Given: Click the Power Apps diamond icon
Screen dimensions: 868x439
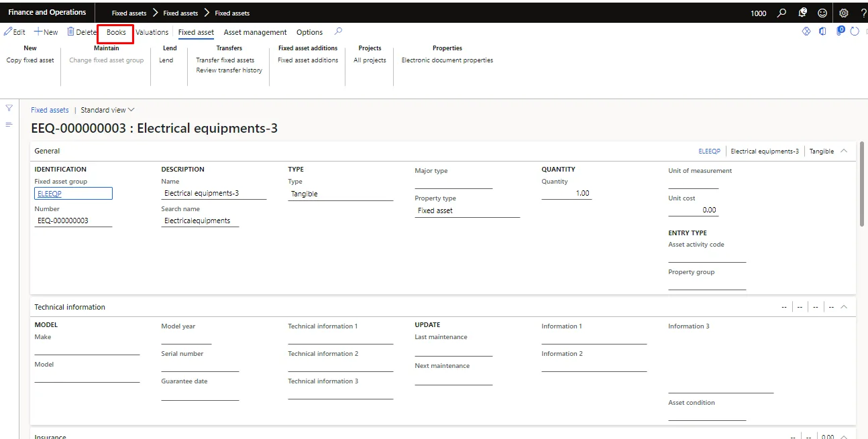Looking at the screenshot, I should 806,32.
